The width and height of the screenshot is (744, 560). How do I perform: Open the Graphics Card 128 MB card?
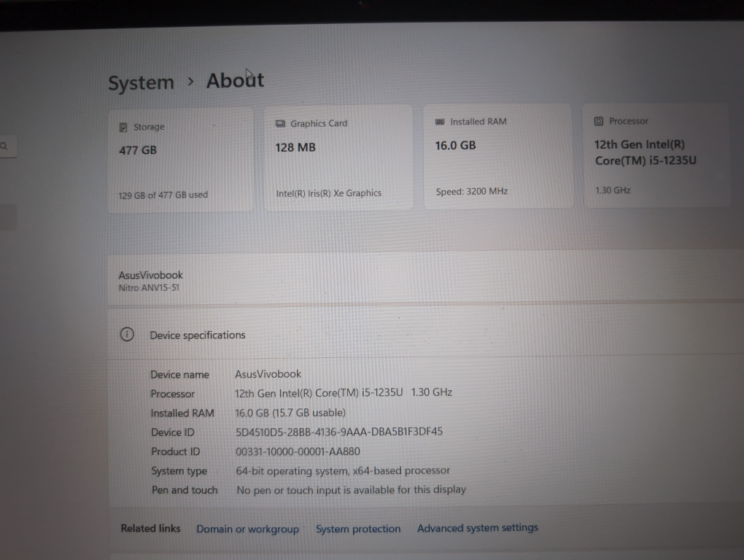tap(338, 157)
